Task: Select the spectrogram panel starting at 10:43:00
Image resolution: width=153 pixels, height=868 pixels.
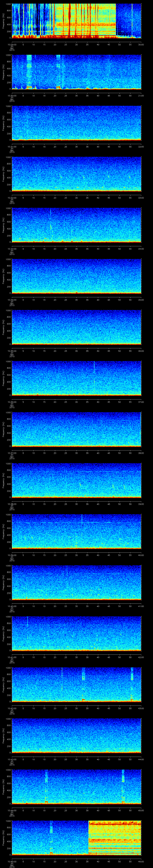Action: pos(76,736)
